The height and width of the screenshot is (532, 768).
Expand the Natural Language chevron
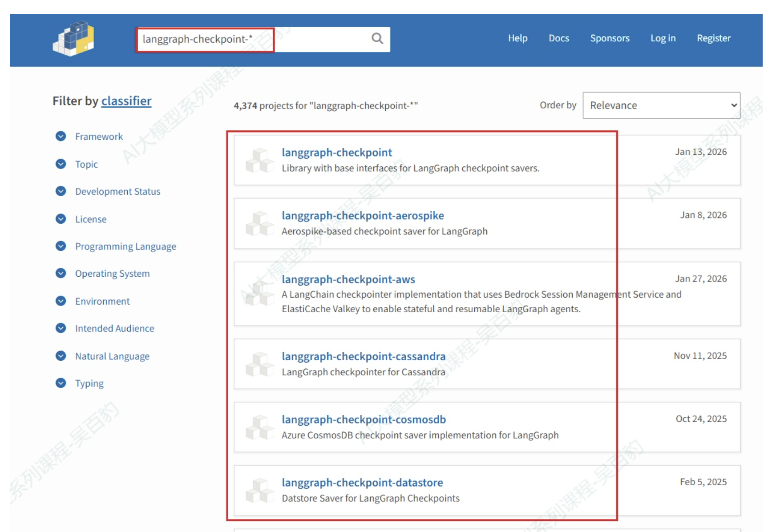point(61,356)
